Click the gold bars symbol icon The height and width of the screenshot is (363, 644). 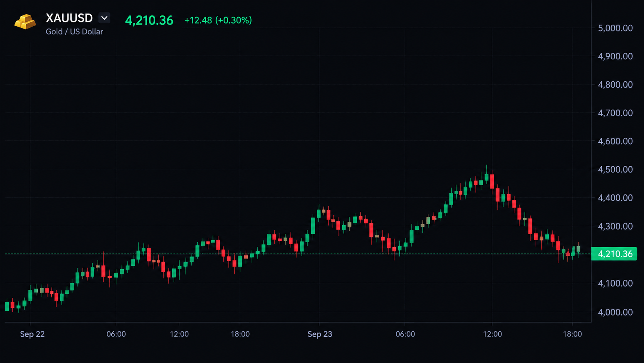pyautogui.click(x=25, y=22)
